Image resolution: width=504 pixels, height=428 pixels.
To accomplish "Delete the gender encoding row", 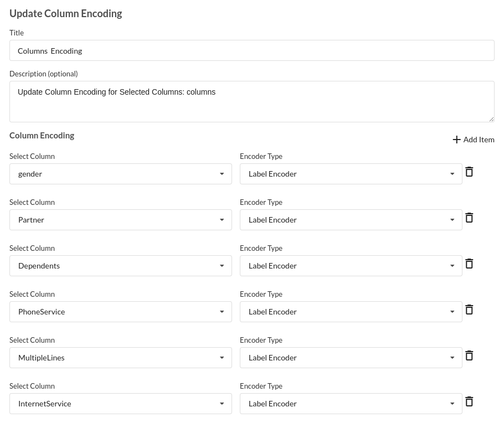I will click(x=469, y=172).
